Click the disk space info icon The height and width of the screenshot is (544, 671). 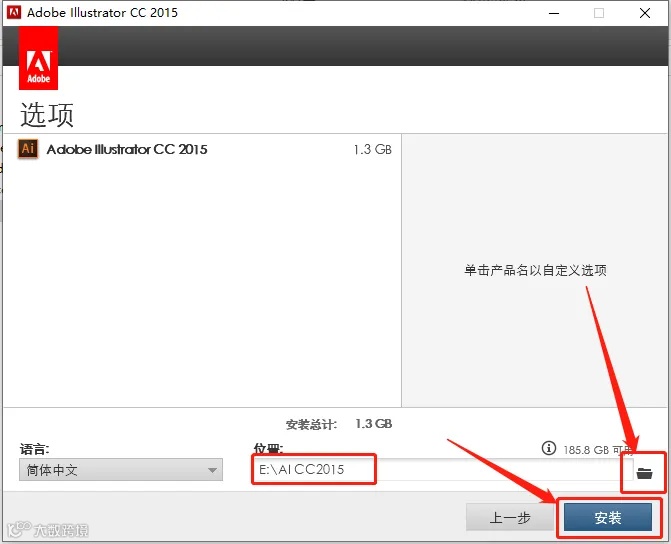(549, 448)
